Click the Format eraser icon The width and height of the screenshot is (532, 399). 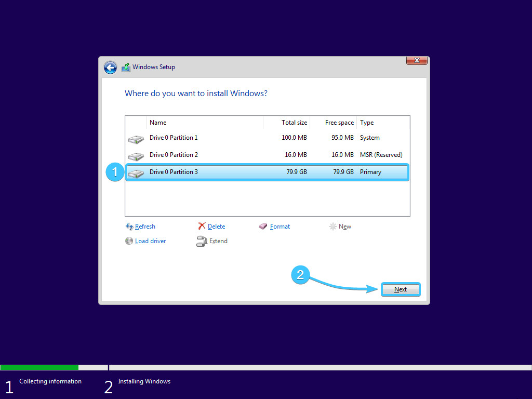(x=263, y=227)
